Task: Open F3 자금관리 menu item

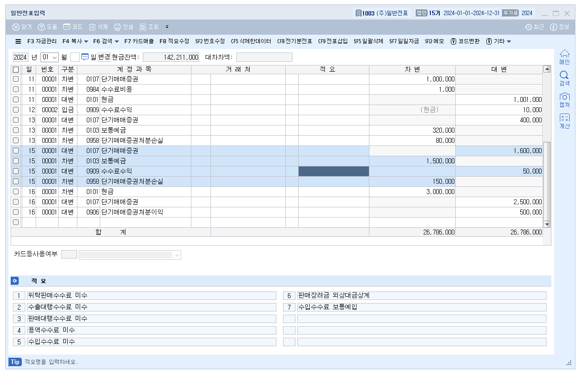Action: tap(42, 41)
